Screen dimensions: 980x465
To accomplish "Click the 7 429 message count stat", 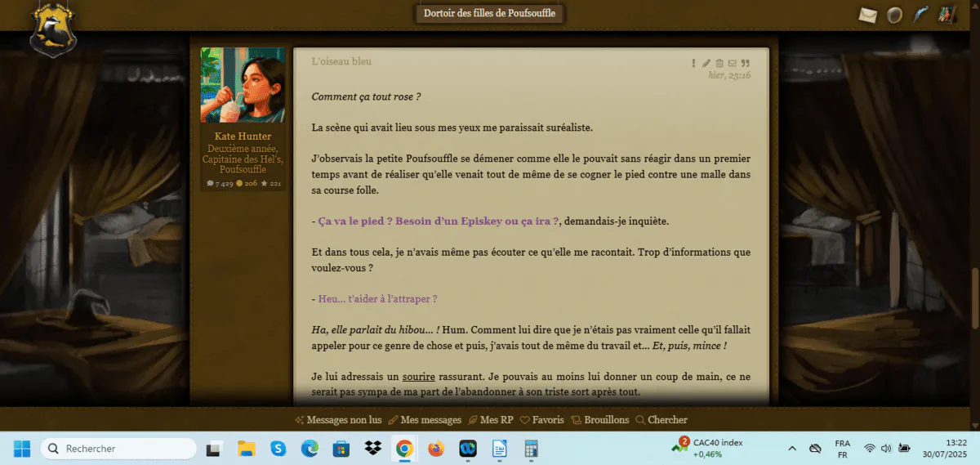I will tap(220, 184).
